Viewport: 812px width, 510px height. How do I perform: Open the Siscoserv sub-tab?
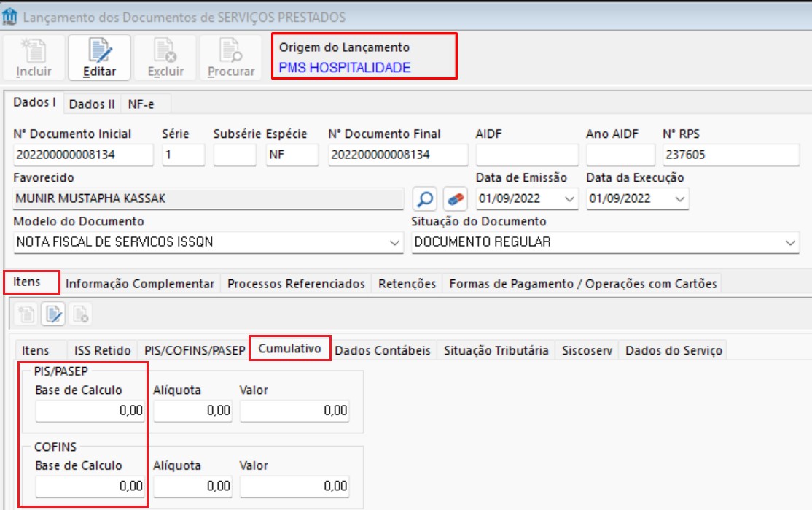587,351
